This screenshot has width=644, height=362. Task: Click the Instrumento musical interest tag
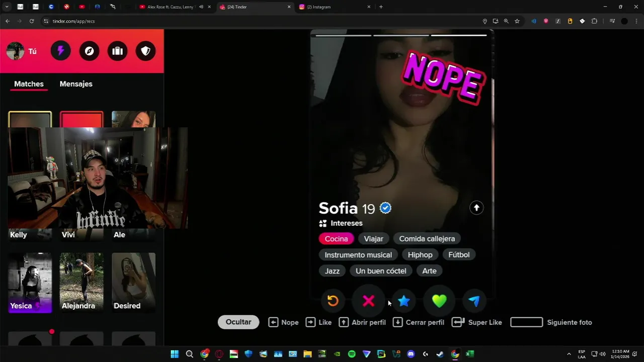tap(358, 255)
